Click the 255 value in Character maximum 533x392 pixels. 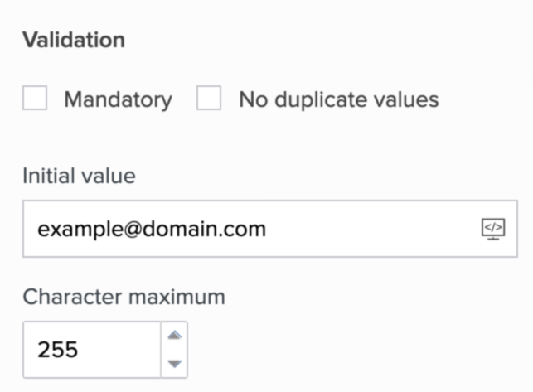click(x=58, y=349)
